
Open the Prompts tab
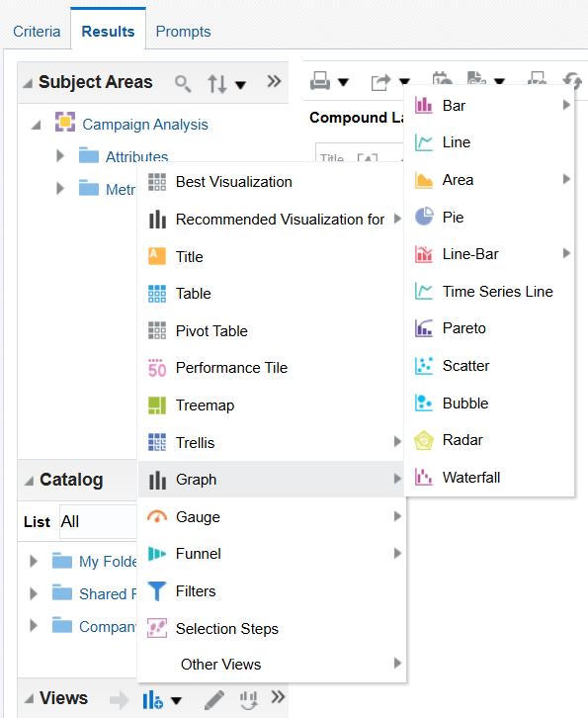click(183, 31)
